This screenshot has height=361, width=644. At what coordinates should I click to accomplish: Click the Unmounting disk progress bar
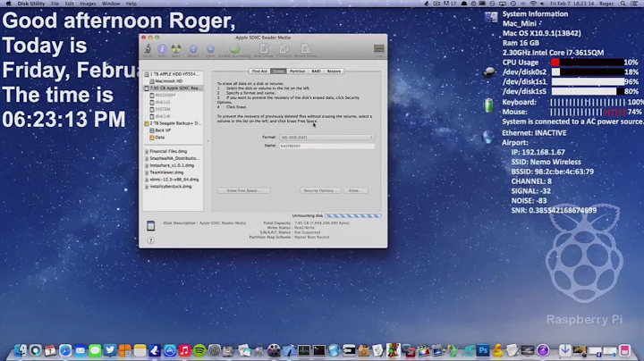pyautogui.click(x=352, y=215)
